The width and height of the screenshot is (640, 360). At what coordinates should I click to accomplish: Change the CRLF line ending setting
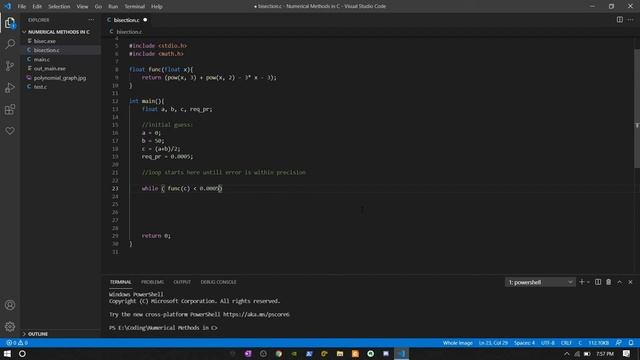click(x=566, y=343)
